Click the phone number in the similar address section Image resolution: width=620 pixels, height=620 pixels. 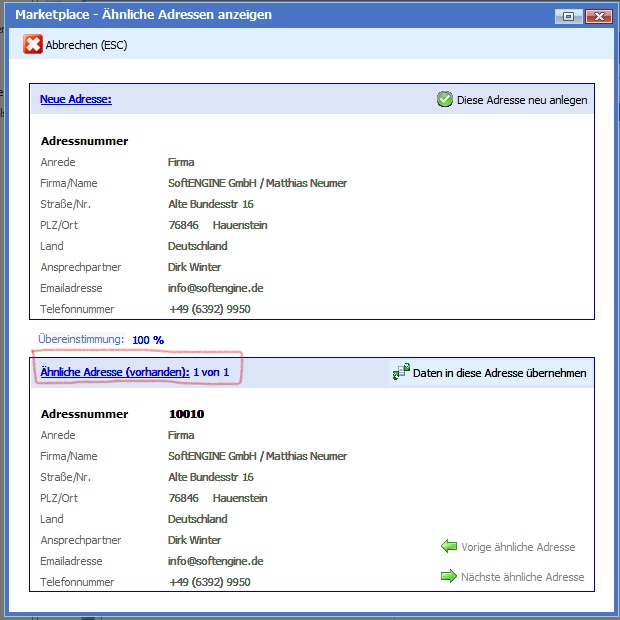209,582
